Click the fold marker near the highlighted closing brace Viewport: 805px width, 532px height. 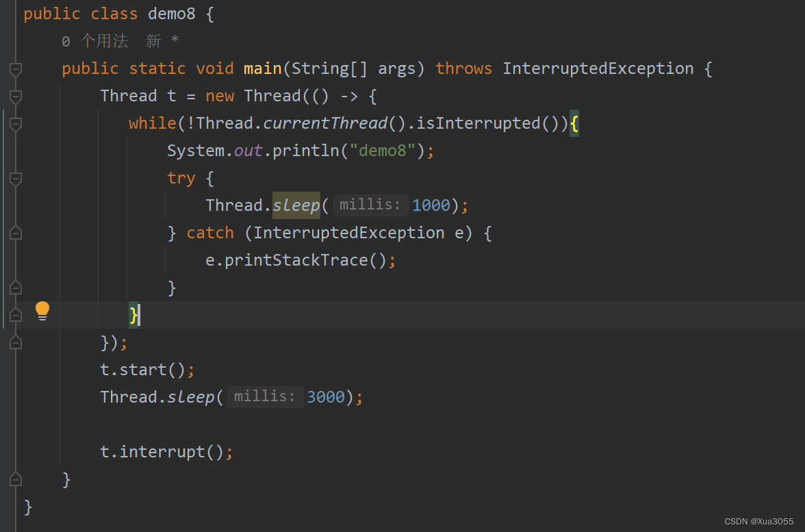point(15,315)
